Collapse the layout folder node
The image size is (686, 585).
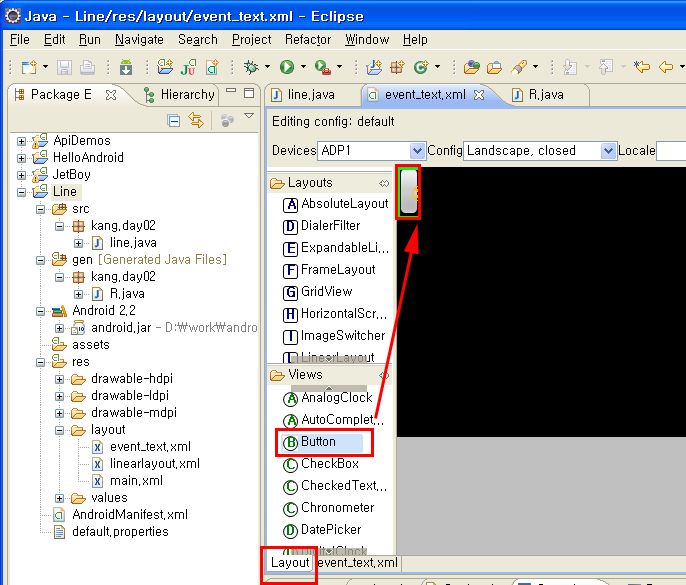[60, 430]
